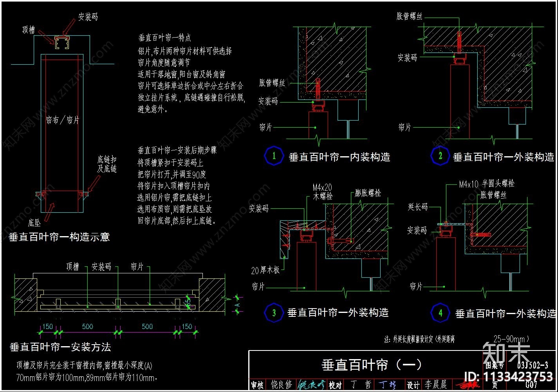This screenshot has width=558, height=392.
Task: Click the page number 'G07'
Action: (531, 385)
